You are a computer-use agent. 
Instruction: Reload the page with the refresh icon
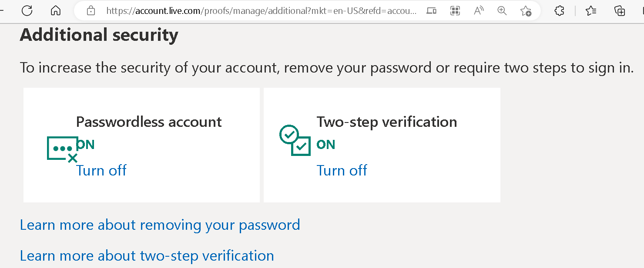27,11
